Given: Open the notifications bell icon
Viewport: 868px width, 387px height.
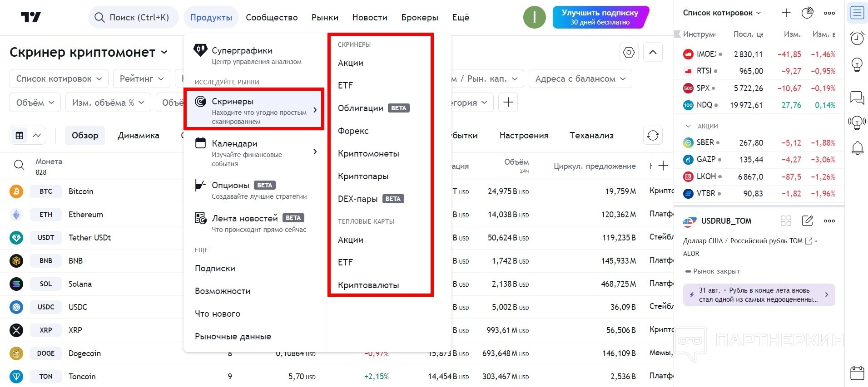Looking at the screenshot, I should pos(857,148).
